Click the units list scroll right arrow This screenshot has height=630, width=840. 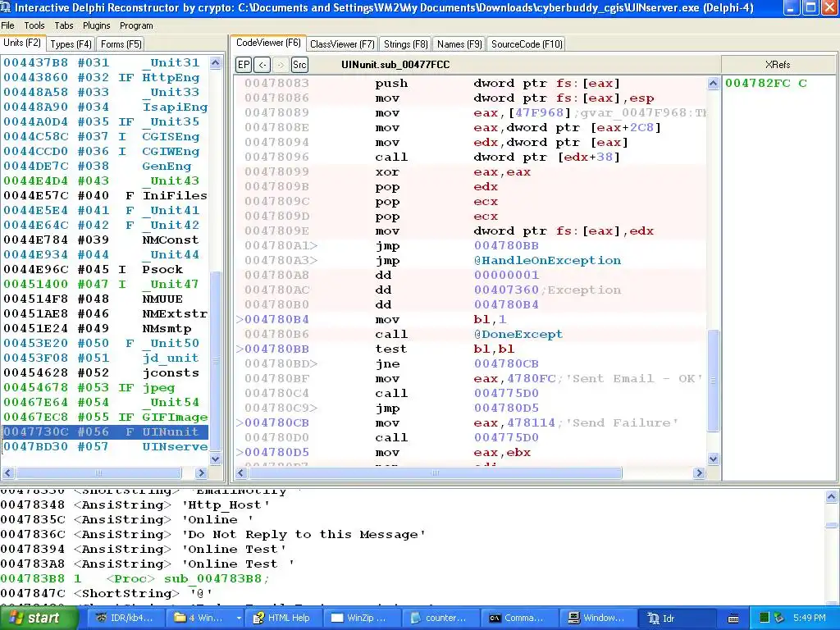[202, 473]
